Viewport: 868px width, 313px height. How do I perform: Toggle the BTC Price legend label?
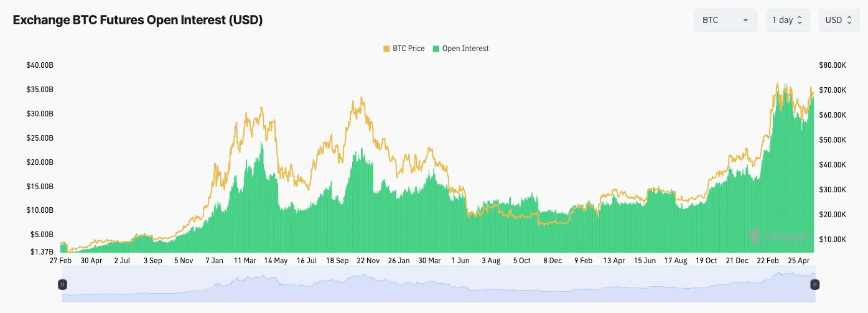(408, 49)
